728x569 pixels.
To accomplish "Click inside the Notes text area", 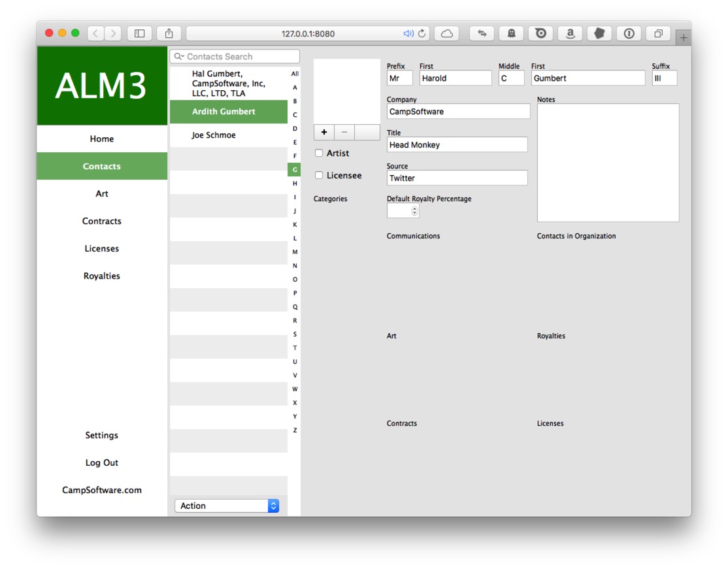I will tap(608, 163).
